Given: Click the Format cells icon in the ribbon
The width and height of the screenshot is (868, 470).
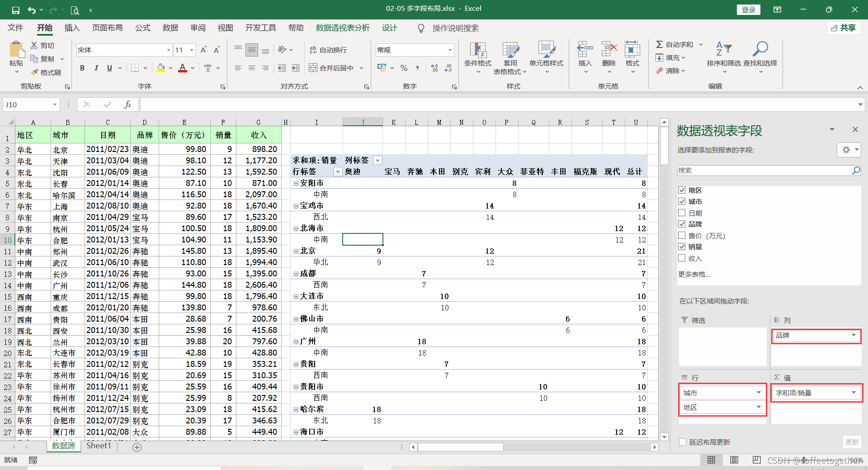Looking at the screenshot, I should (x=632, y=49).
